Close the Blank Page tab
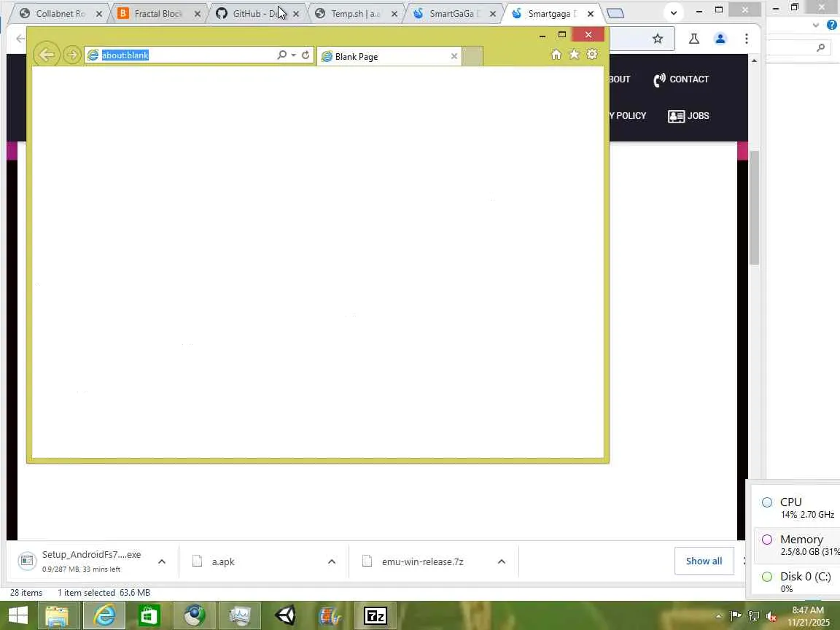The height and width of the screenshot is (630, 840). pyautogui.click(x=454, y=56)
